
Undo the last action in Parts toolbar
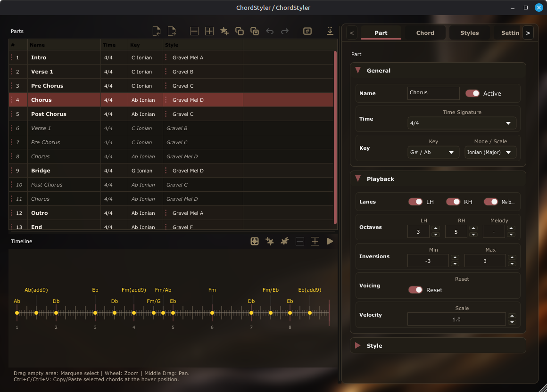pos(270,31)
